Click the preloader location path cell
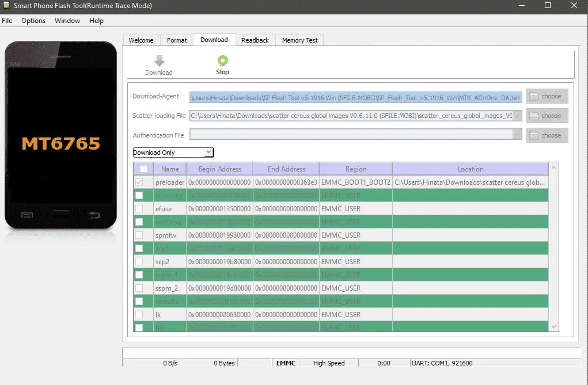588x385 pixels. coord(471,182)
